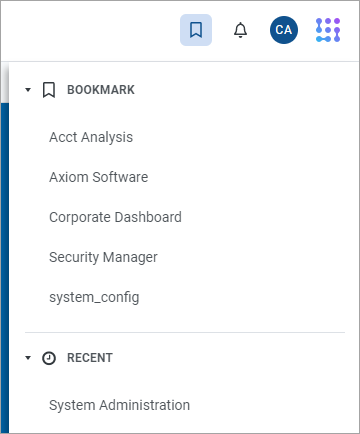Click the clock icon beside RECENT heading

(49, 358)
